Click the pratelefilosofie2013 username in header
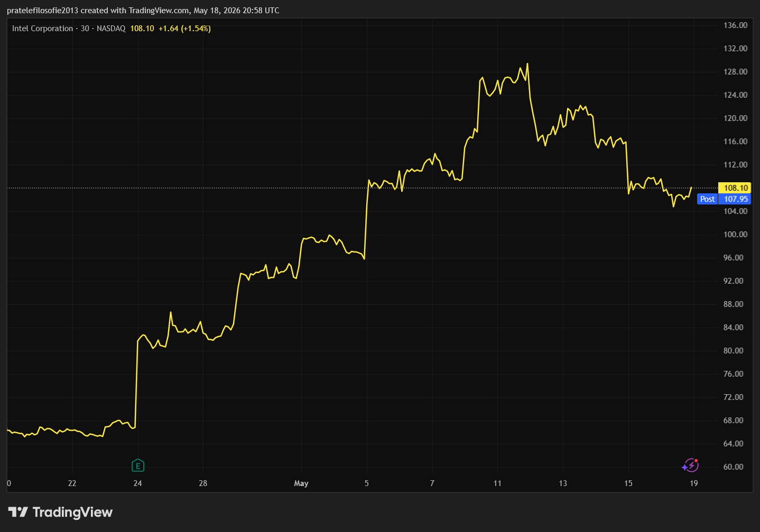 43,11
